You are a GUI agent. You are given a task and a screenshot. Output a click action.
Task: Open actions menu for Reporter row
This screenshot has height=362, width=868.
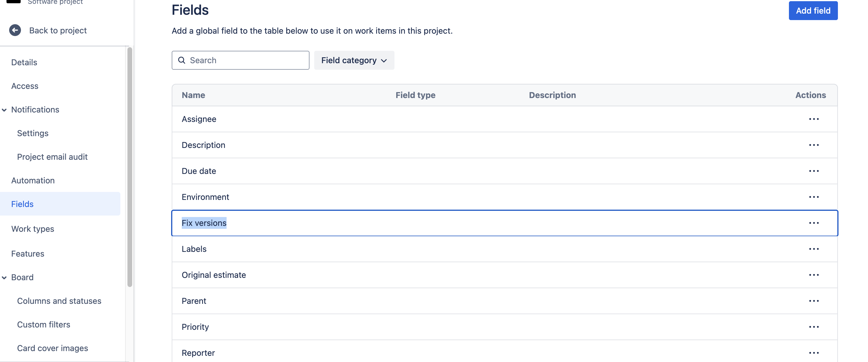813,353
